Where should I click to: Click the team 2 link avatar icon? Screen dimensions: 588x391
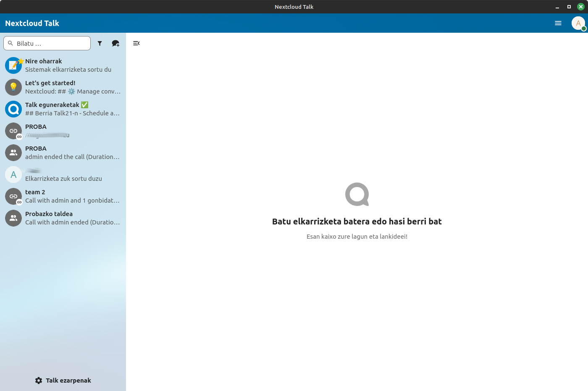click(x=13, y=196)
